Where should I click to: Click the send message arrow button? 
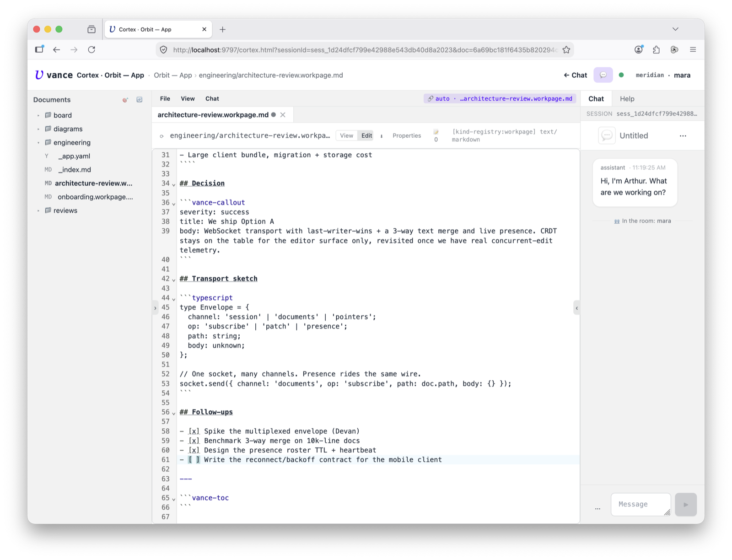pyautogui.click(x=686, y=504)
